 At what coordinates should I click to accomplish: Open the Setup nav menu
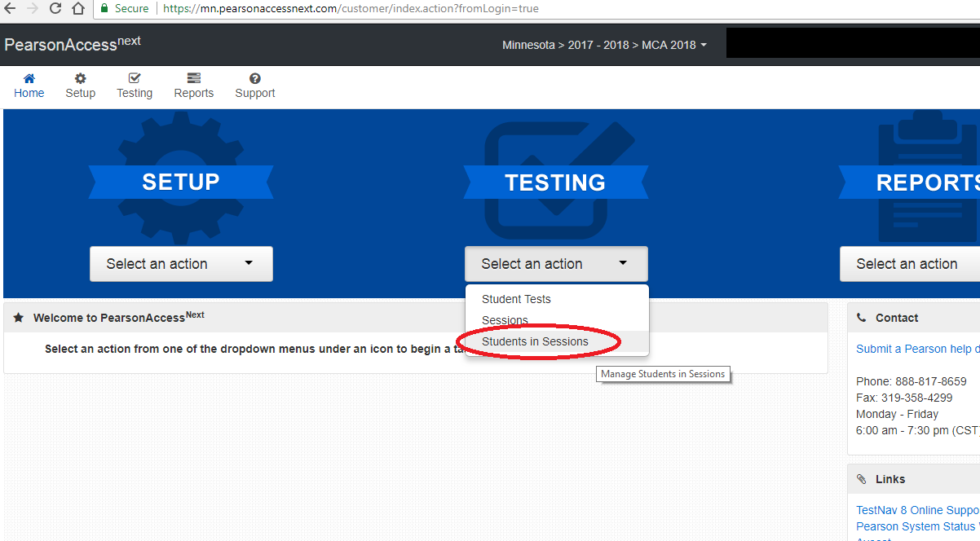tap(81, 86)
